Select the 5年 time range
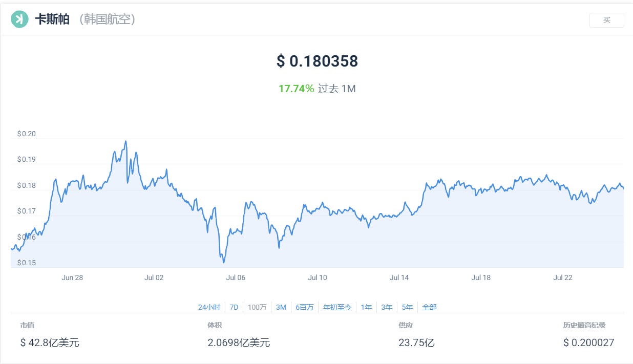Viewport: 633px width, 364px height. pyautogui.click(x=408, y=307)
